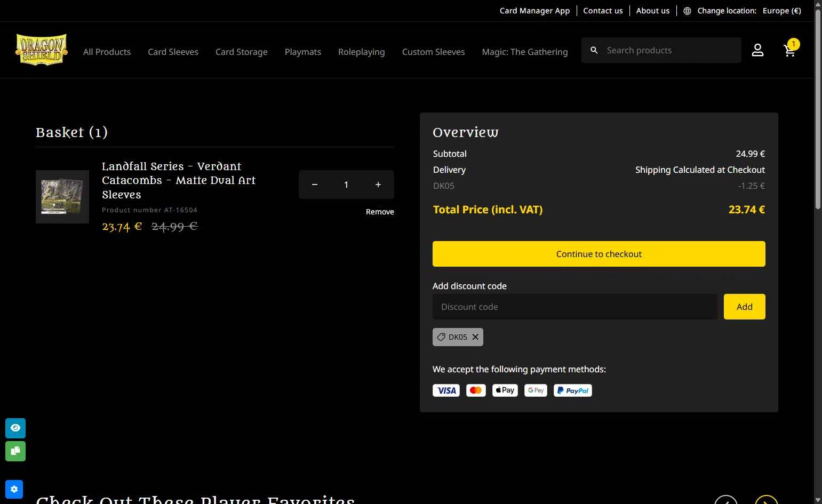
Task: Open About us link
Action: 653,11
